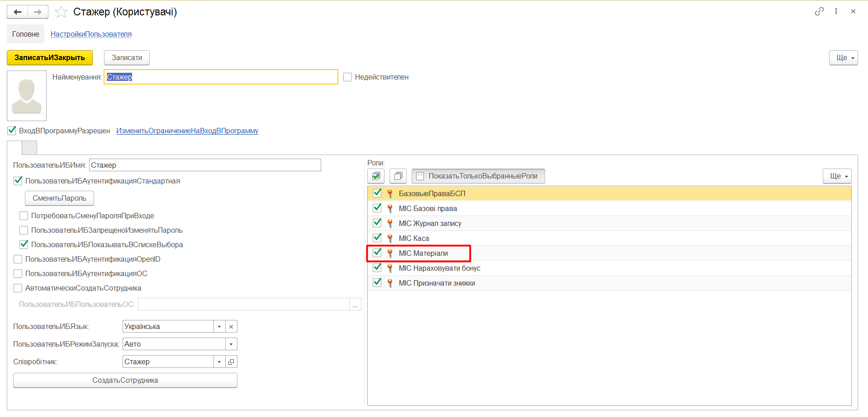Expand the ПользовательИБЯзык dropdown
868x418 pixels.
click(219, 326)
